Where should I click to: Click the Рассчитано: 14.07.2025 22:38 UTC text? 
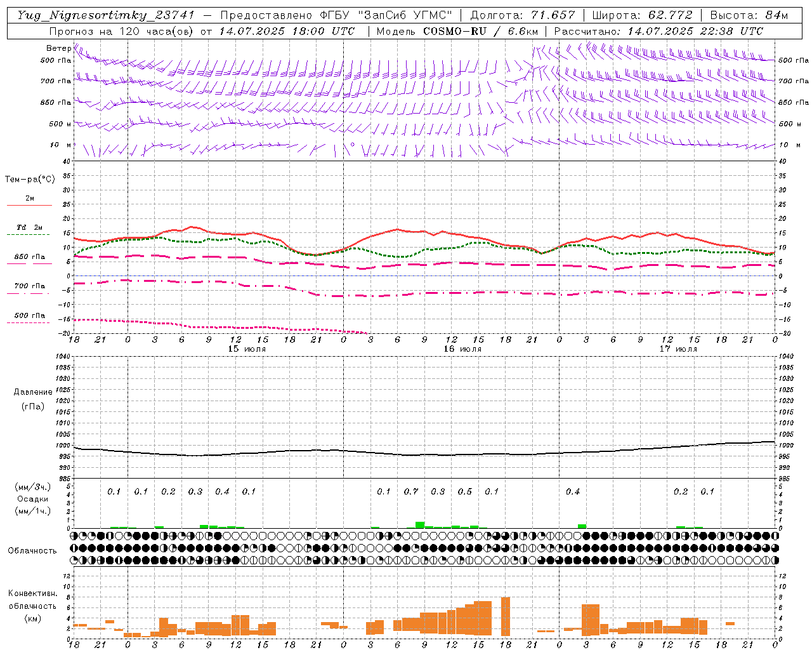[x=658, y=31]
